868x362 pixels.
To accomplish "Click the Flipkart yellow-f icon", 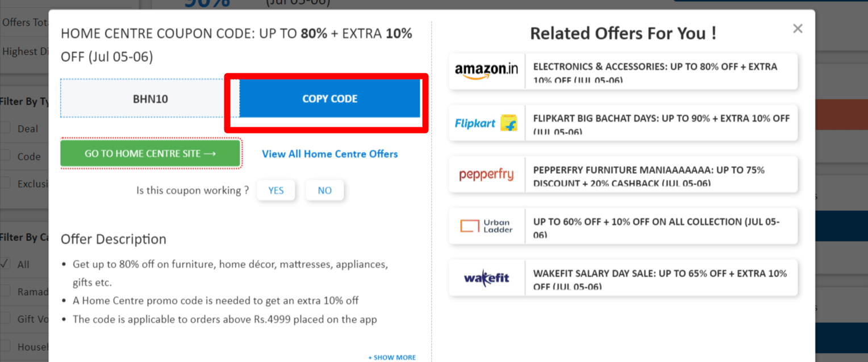I will [508, 123].
